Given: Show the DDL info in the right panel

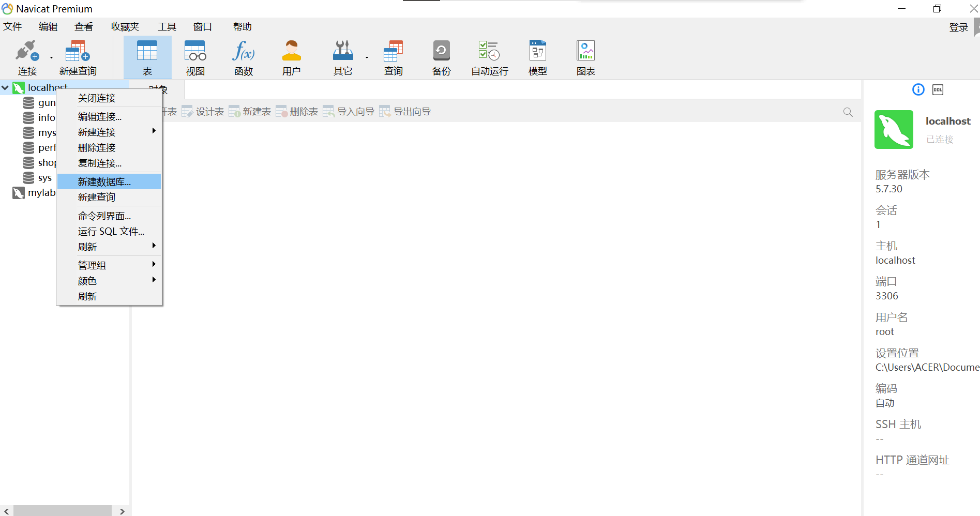Looking at the screenshot, I should coord(938,89).
